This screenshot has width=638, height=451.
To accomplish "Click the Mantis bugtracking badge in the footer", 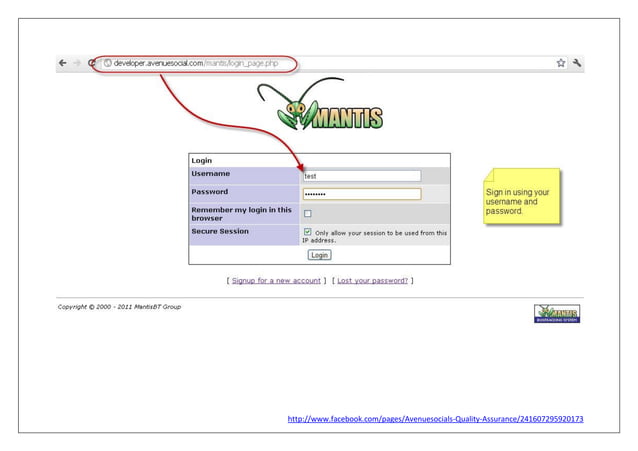I will pyautogui.click(x=557, y=313).
